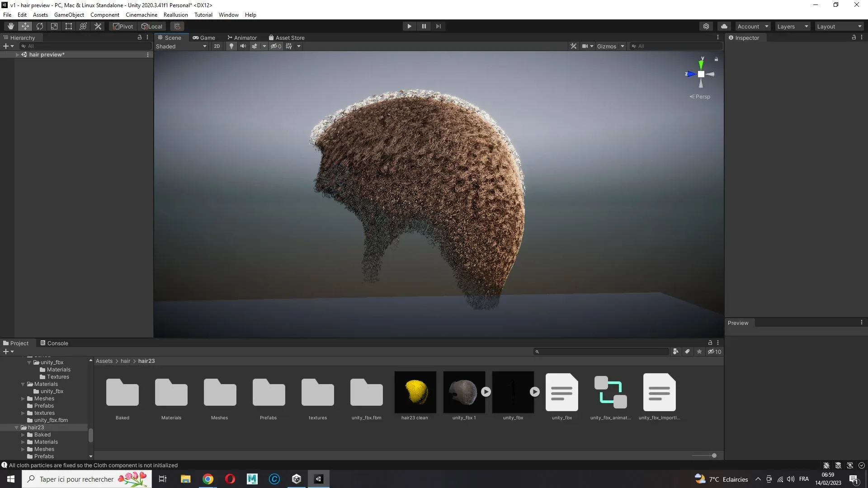Screen dimensions: 868x488
Task: Open the Cinemachine menu
Action: tap(142, 14)
